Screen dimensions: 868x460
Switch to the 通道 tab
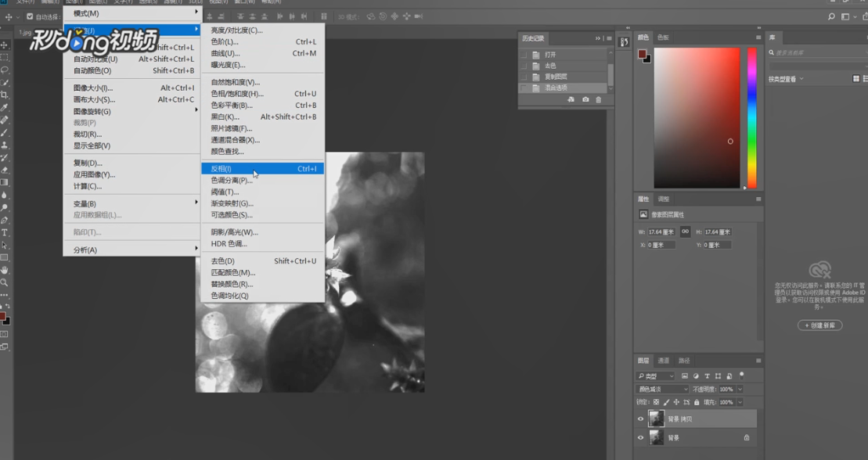pyautogui.click(x=664, y=361)
